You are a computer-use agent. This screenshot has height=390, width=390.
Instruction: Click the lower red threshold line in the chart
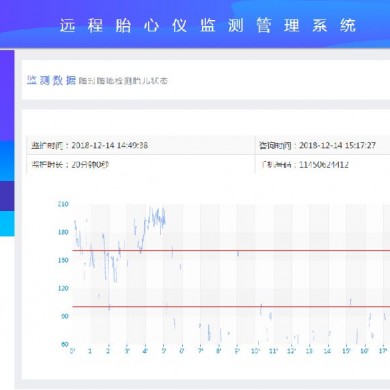(x=231, y=306)
